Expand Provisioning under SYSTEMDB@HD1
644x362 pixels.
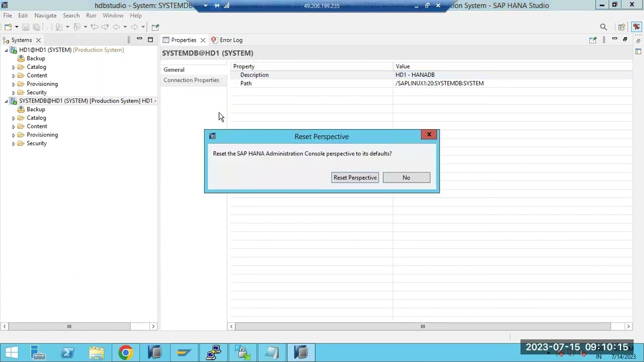[x=14, y=135]
